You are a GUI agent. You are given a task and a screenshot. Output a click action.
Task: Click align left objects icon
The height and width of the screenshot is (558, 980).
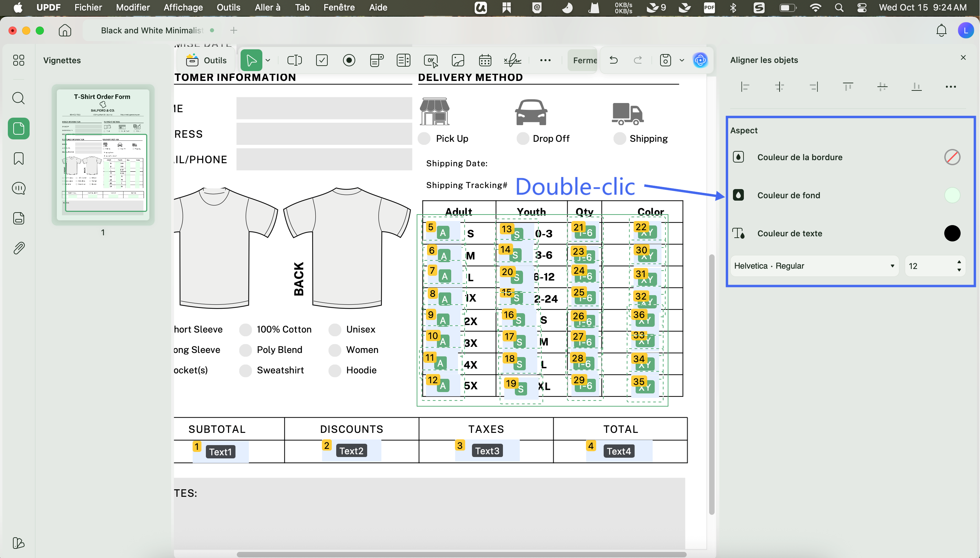point(745,87)
